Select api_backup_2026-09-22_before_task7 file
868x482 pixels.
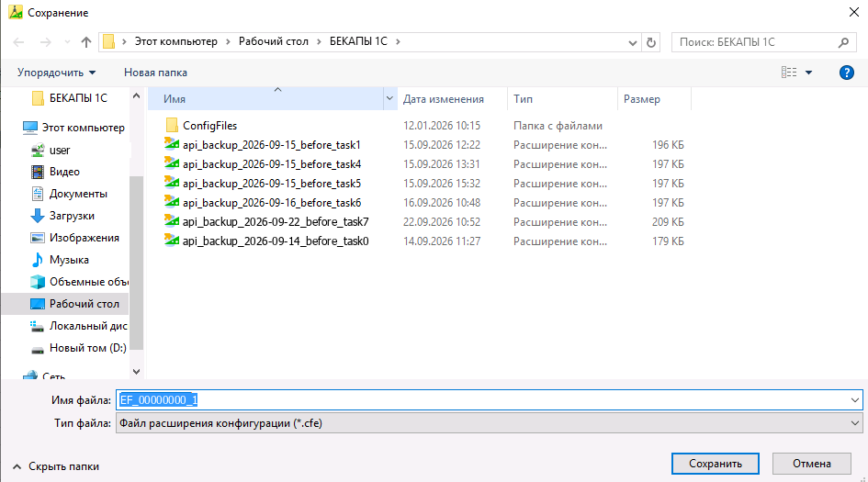point(276,222)
